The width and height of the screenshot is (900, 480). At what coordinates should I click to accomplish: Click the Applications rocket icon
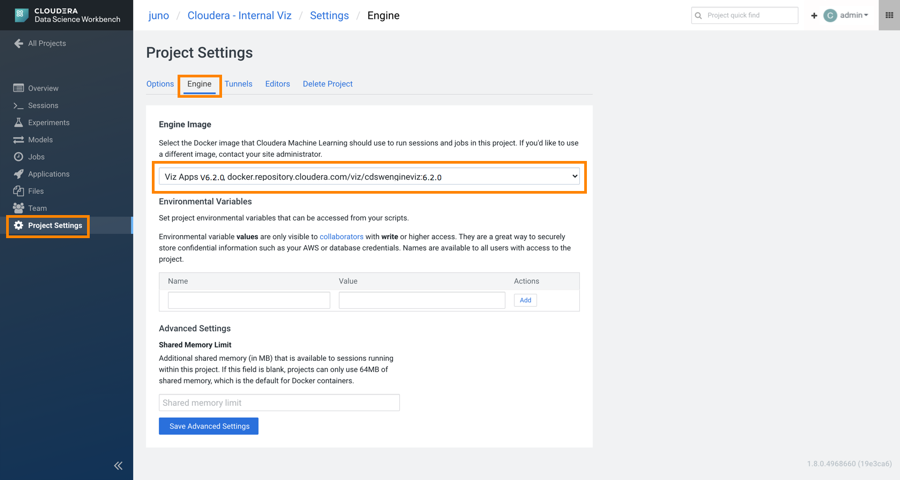pos(18,174)
